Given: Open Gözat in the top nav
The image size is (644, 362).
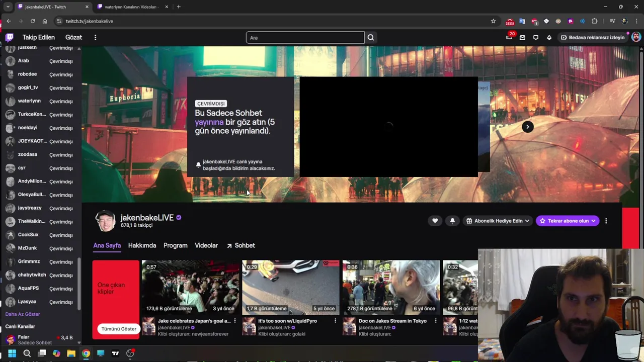Looking at the screenshot, I should coord(73,37).
